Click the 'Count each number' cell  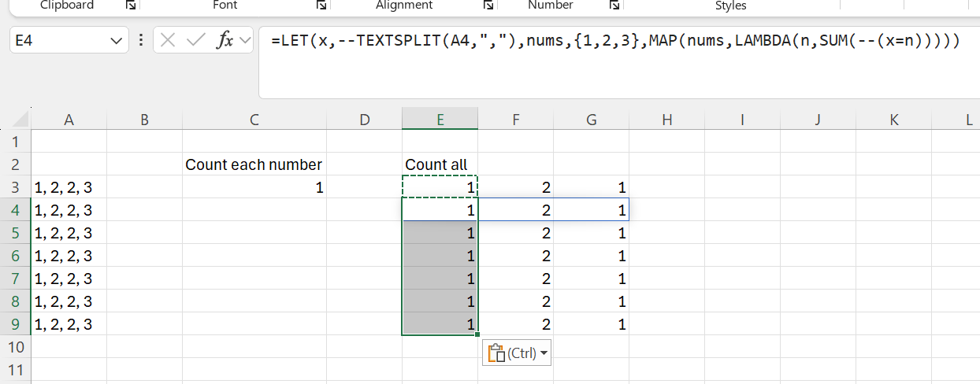coord(254,164)
